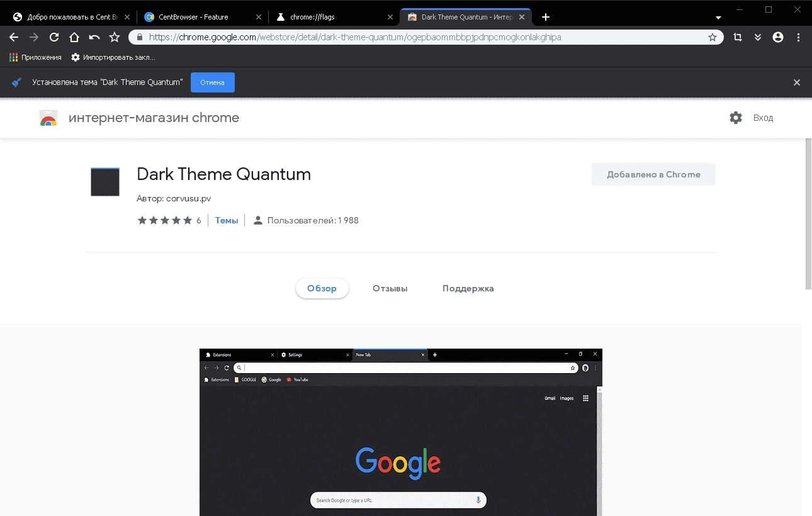This screenshot has width=812, height=516.
Task: Click the rating count 6
Action: tap(199, 220)
